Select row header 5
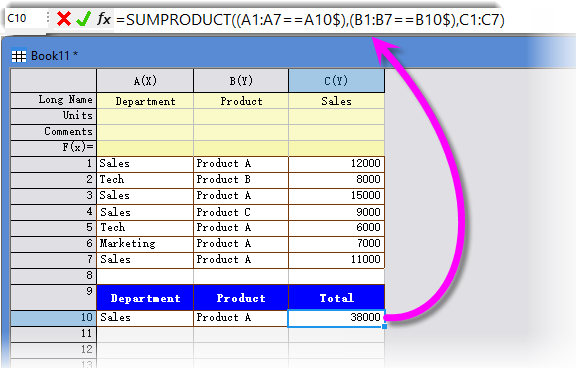The image size is (576, 368). [54, 228]
